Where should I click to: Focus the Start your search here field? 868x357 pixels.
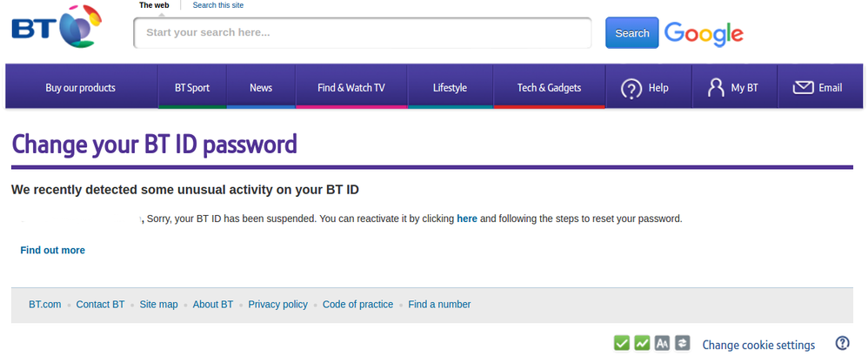point(363,33)
